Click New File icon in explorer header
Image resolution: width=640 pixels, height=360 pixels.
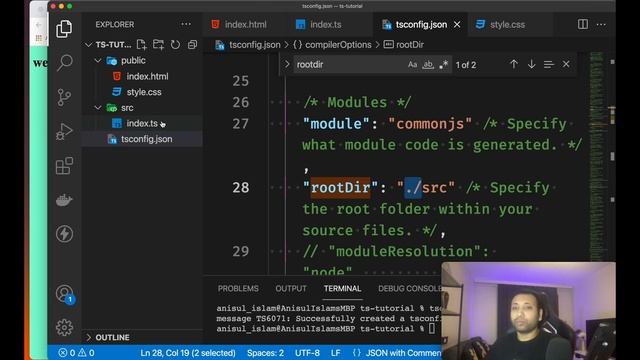141,44
